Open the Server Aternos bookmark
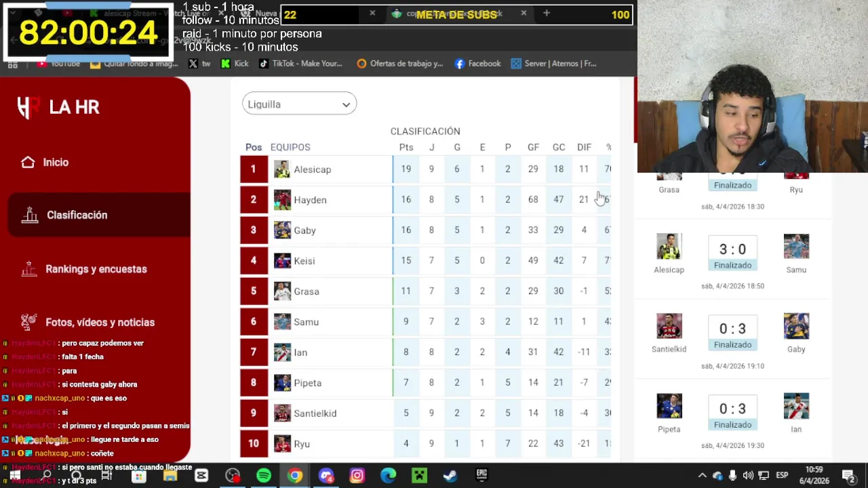Viewport: 868px width, 488px height. pos(553,64)
